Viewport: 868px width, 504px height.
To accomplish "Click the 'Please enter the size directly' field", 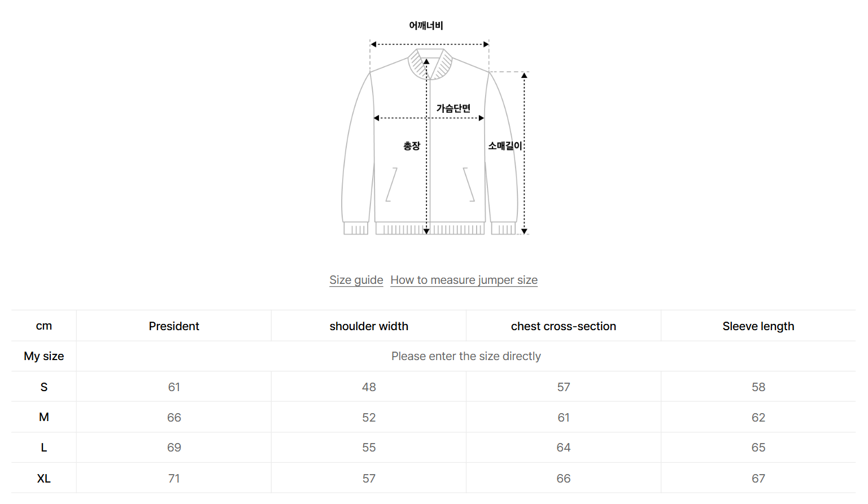I will coord(466,356).
